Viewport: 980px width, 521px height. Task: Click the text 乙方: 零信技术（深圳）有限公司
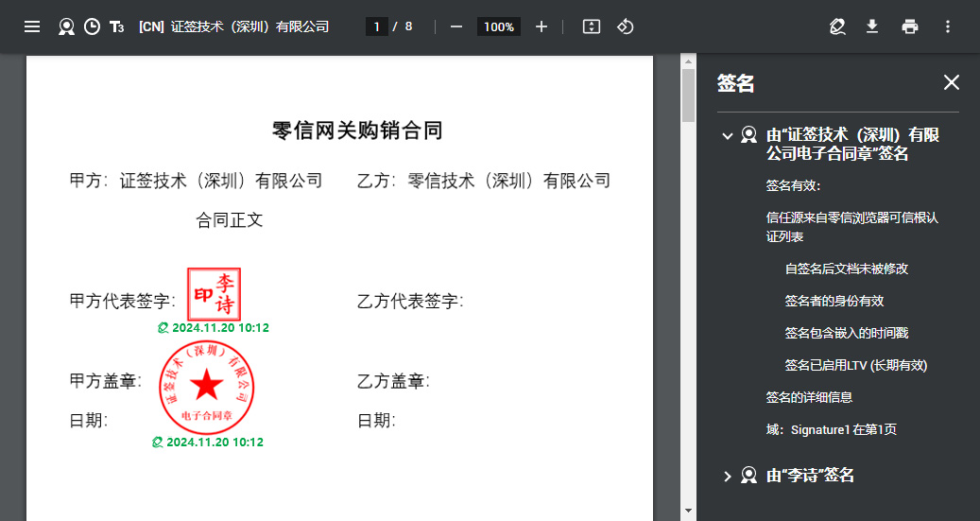pos(484,182)
